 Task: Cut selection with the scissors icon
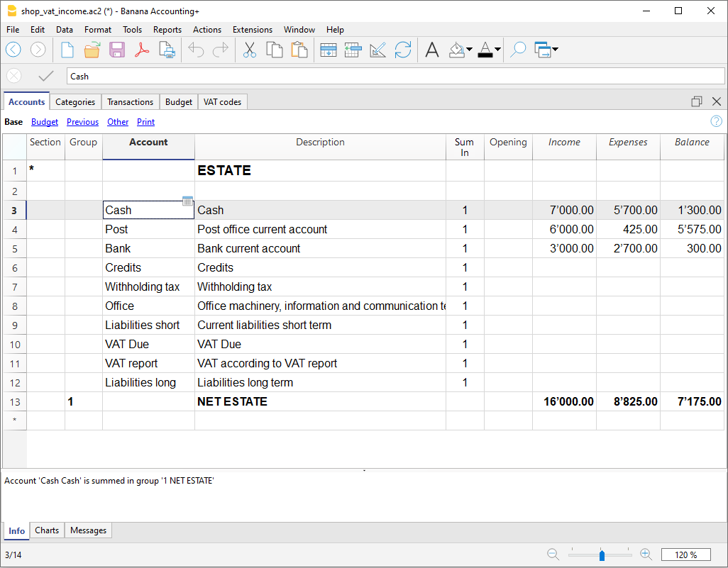[249, 49]
